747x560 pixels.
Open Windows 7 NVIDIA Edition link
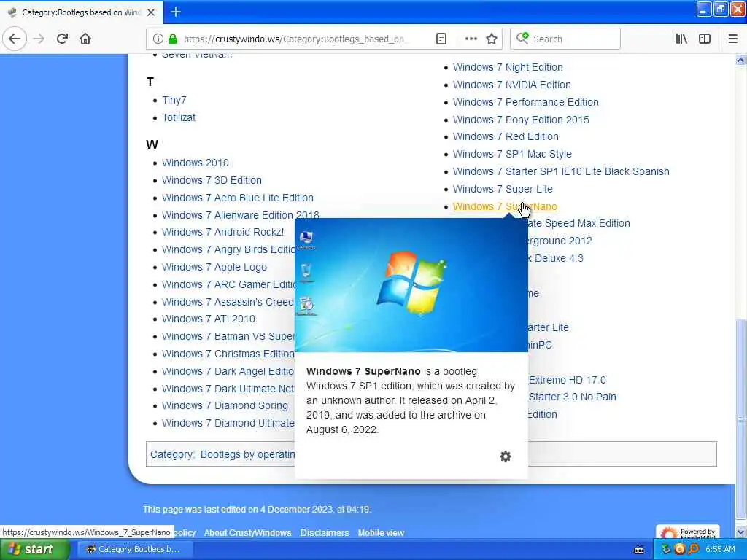tap(511, 85)
